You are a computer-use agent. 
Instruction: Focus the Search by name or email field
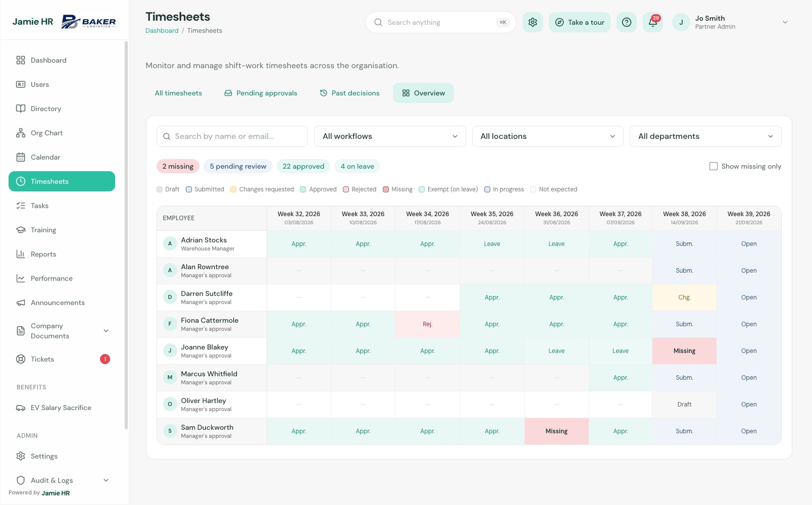click(232, 136)
